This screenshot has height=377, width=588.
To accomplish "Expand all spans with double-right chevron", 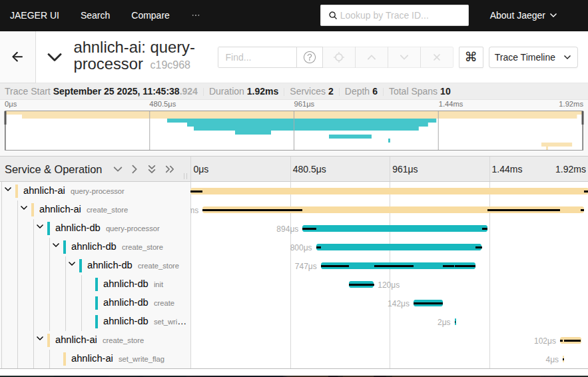I will [169, 169].
